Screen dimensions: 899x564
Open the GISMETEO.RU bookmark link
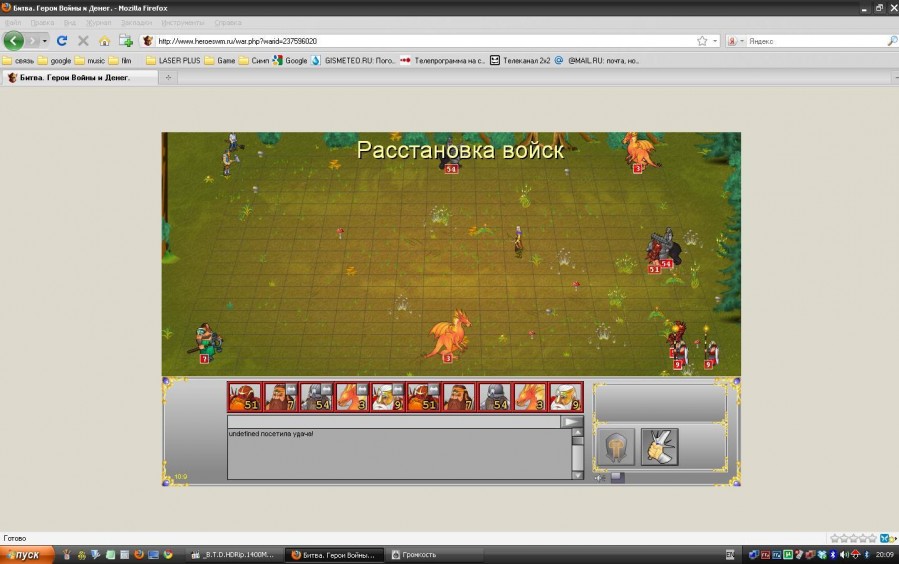(x=354, y=60)
